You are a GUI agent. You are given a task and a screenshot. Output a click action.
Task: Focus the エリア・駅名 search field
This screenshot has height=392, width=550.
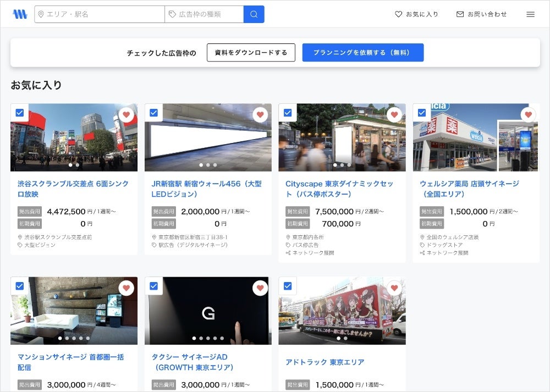point(100,14)
